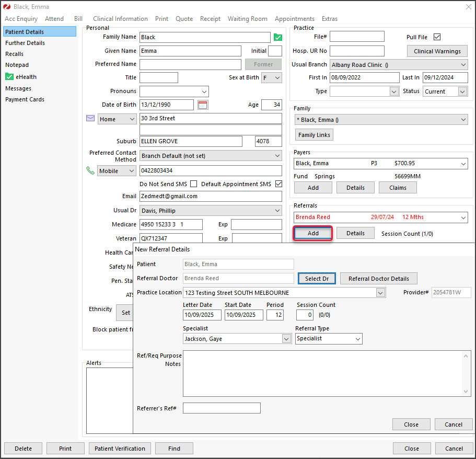Click the Ref/Req Purpose Notes scrollbar down arrow
The image size is (476, 459).
467,392
